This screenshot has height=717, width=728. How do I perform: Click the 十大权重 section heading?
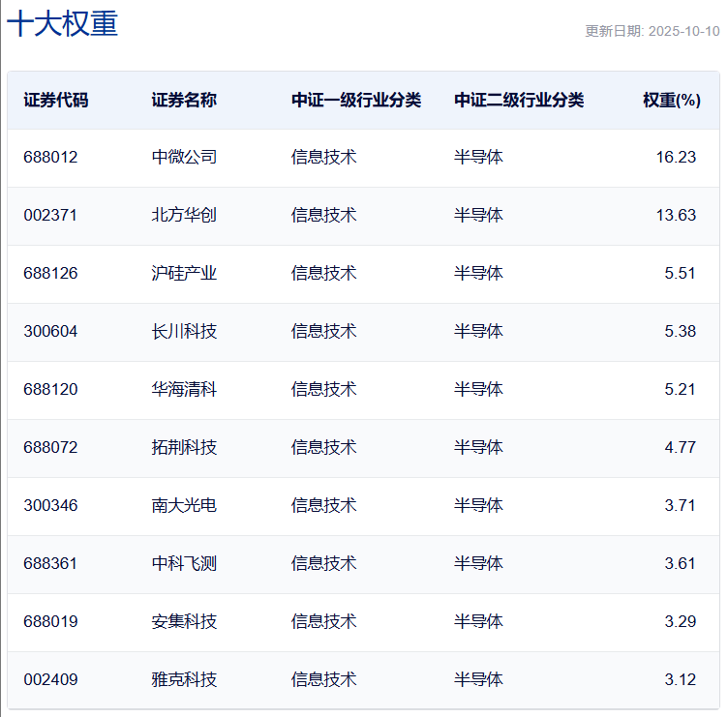(x=63, y=24)
